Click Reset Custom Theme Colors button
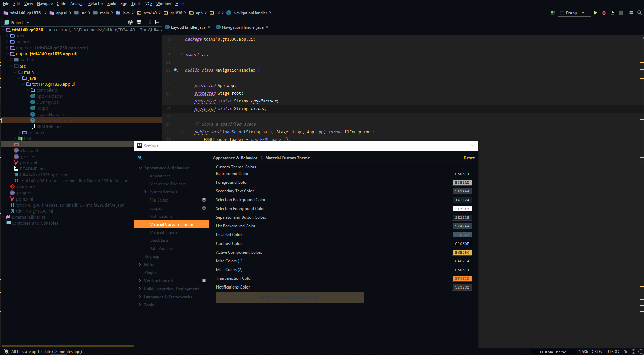 pyautogui.click(x=290, y=298)
